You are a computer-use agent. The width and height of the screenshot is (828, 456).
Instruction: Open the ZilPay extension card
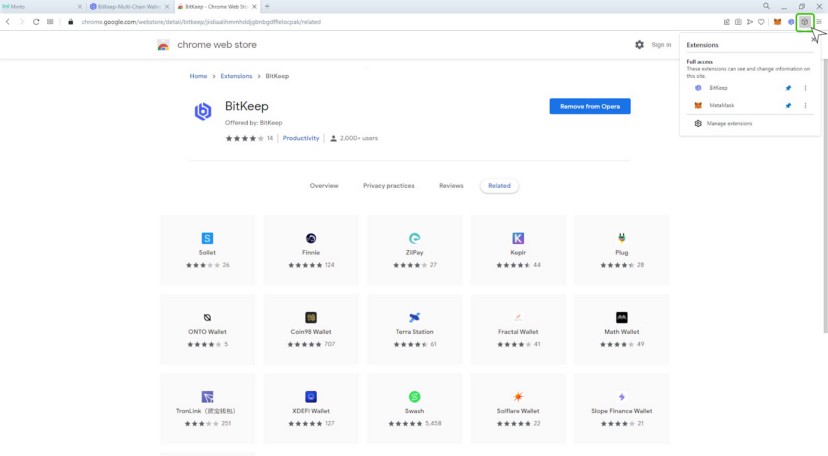tap(415, 250)
